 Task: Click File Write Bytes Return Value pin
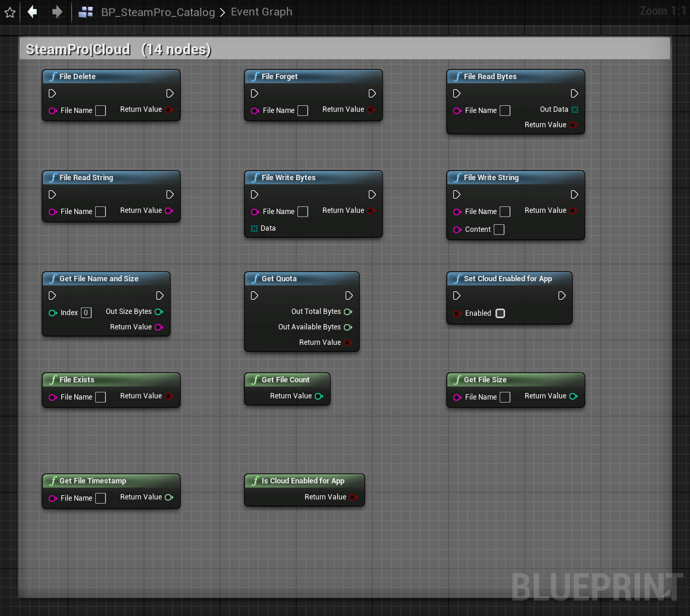coord(371,210)
